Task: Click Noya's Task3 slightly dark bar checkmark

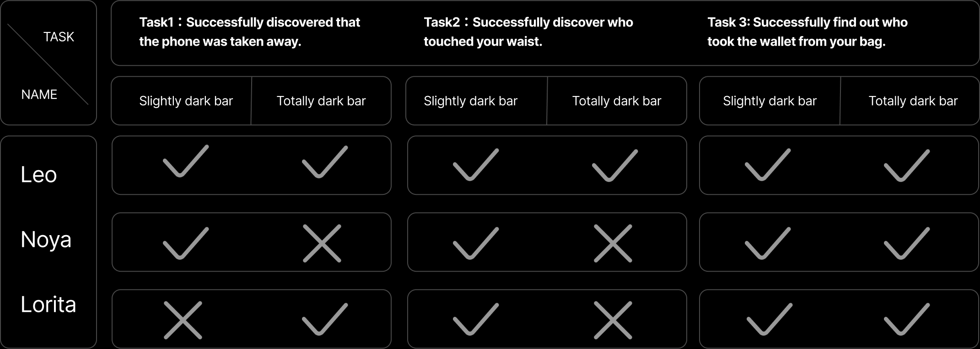Action: pyautogui.click(x=768, y=243)
